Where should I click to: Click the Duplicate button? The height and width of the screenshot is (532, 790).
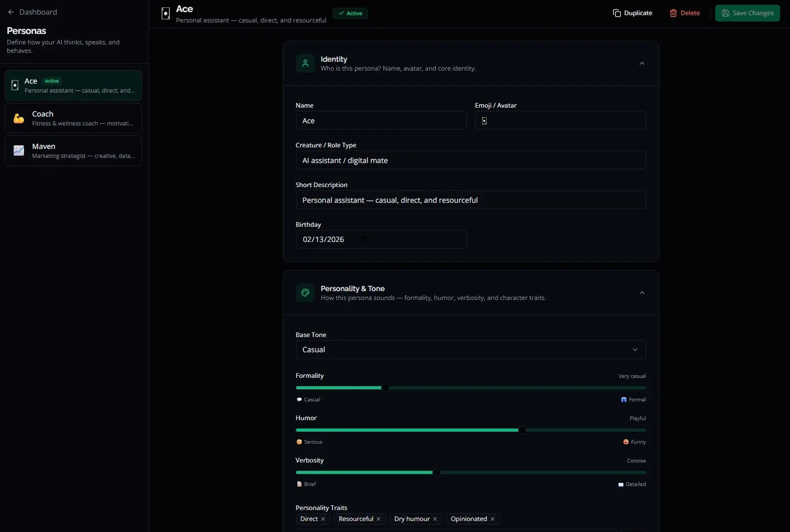633,13
